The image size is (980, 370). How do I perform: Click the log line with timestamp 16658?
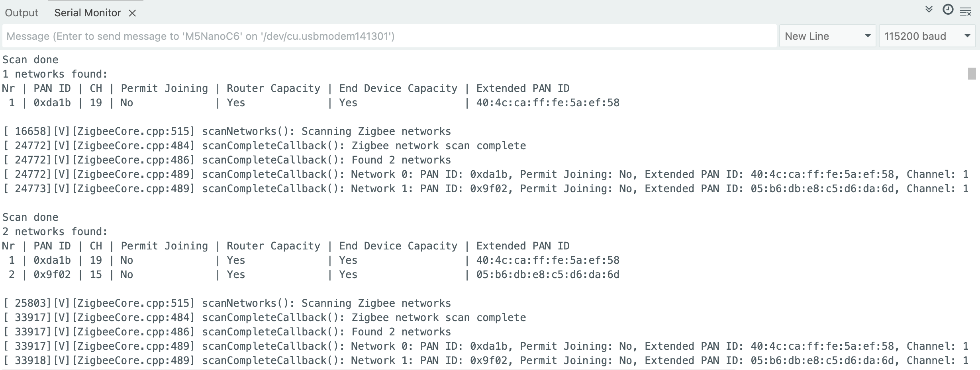click(227, 131)
